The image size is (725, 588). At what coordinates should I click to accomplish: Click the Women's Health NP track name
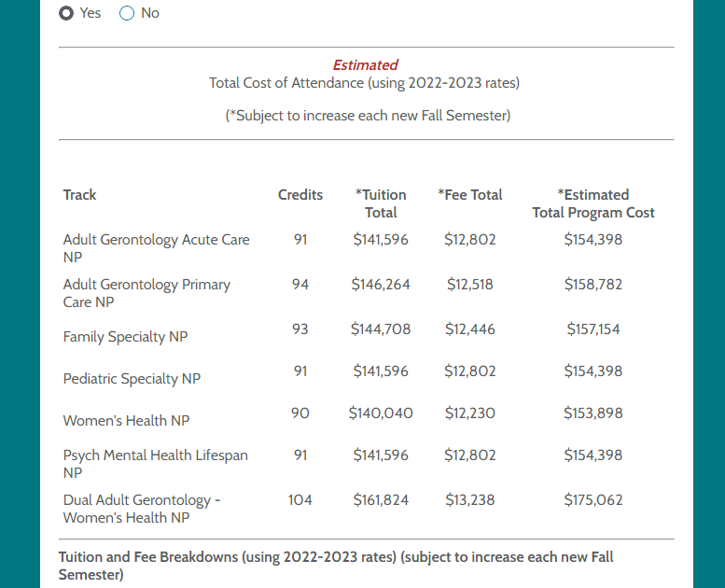pyautogui.click(x=126, y=421)
